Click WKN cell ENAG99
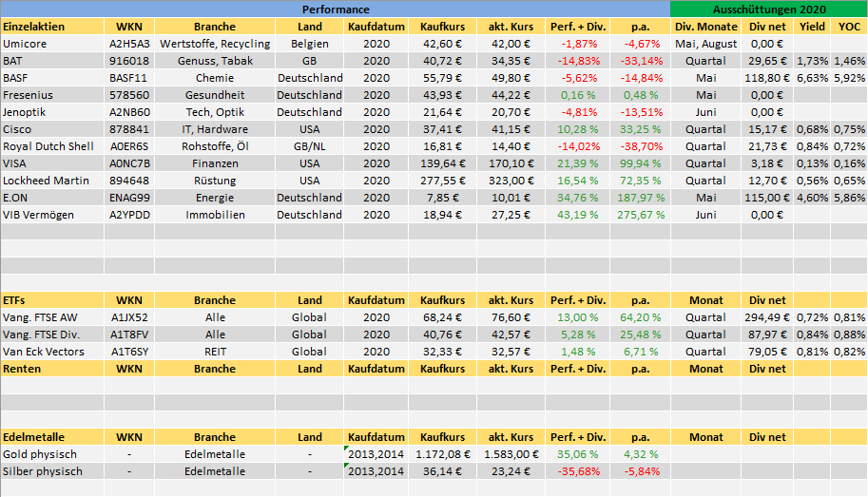Image resolution: width=868 pixels, height=497 pixels. click(x=129, y=199)
